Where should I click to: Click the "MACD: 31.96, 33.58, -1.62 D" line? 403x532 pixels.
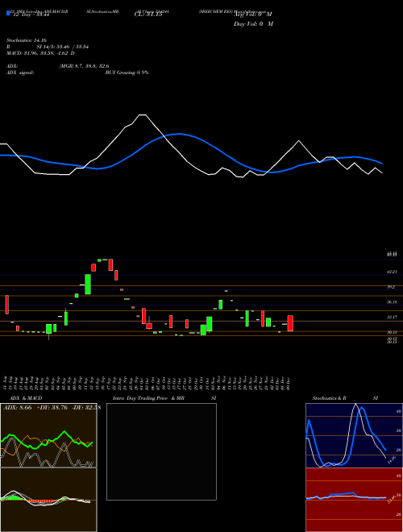(40, 53)
